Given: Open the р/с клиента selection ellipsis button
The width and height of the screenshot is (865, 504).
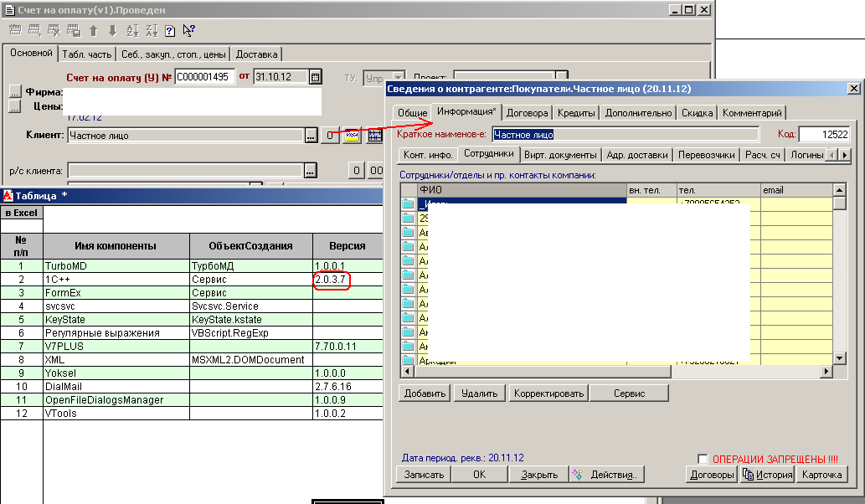Looking at the screenshot, I should coord(311,171).
